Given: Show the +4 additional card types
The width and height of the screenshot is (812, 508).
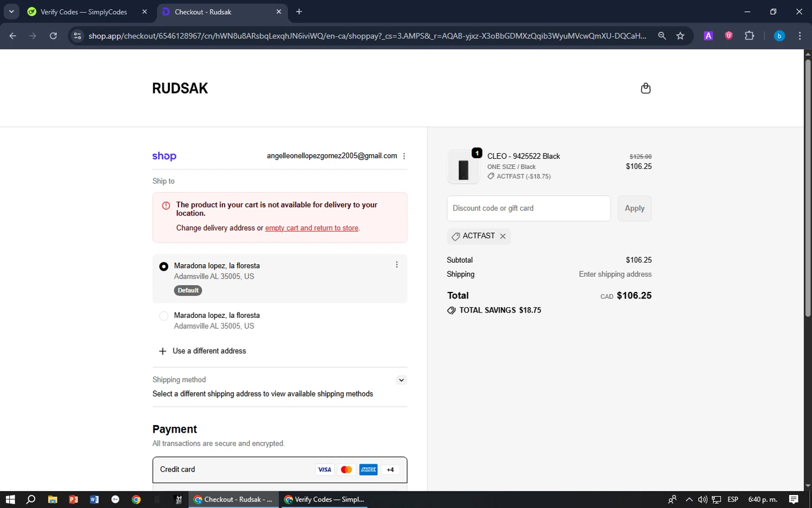Looking at the screenshot, I should pos(390,470).
